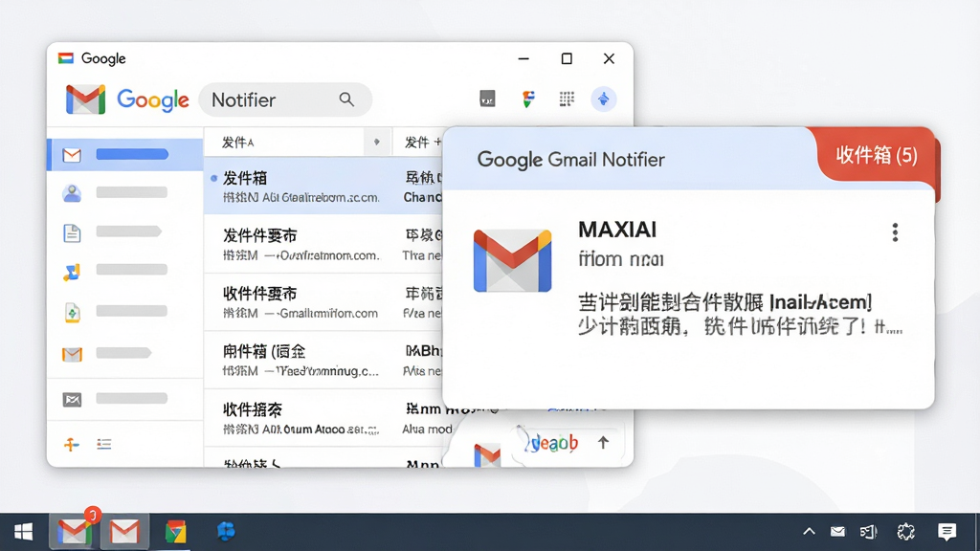Image resolution: width=980 pixels, height=551 pixels.
Task: Open the 发件件要布 message row
Action: [x=323, y=244]
